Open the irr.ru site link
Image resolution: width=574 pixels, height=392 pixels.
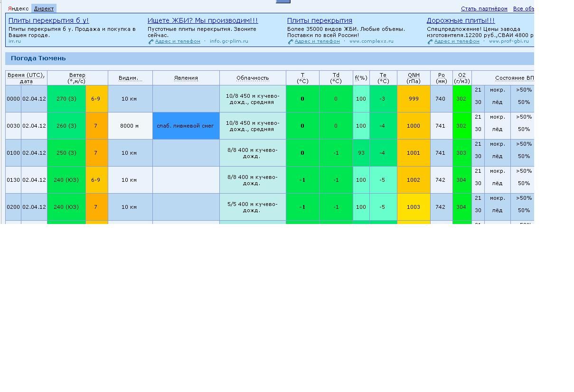(x=14, y=41)
